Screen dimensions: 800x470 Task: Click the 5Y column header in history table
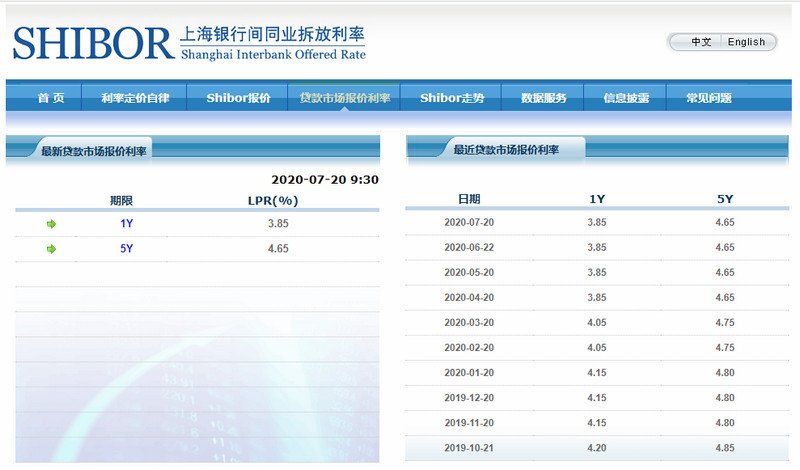pyautogui.click(x=725, y=199)
